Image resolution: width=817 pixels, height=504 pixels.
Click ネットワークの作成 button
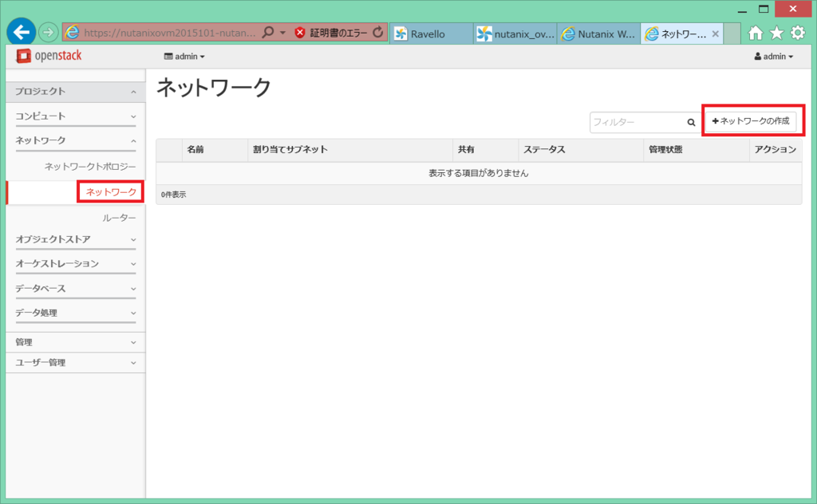tap(751, 121)
